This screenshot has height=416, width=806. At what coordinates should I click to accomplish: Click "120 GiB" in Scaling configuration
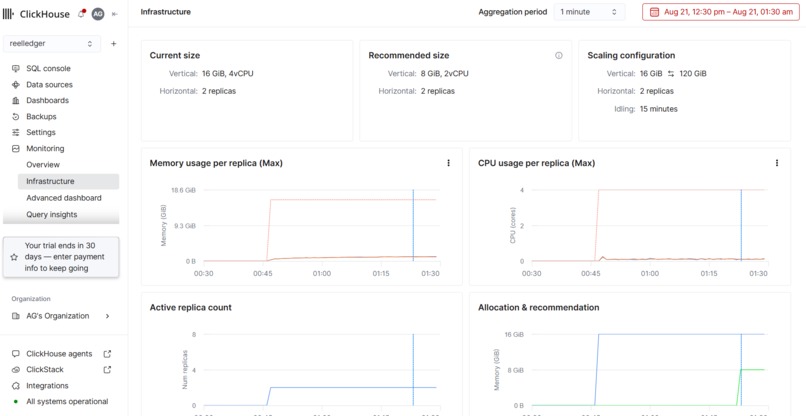pos(693,74)
